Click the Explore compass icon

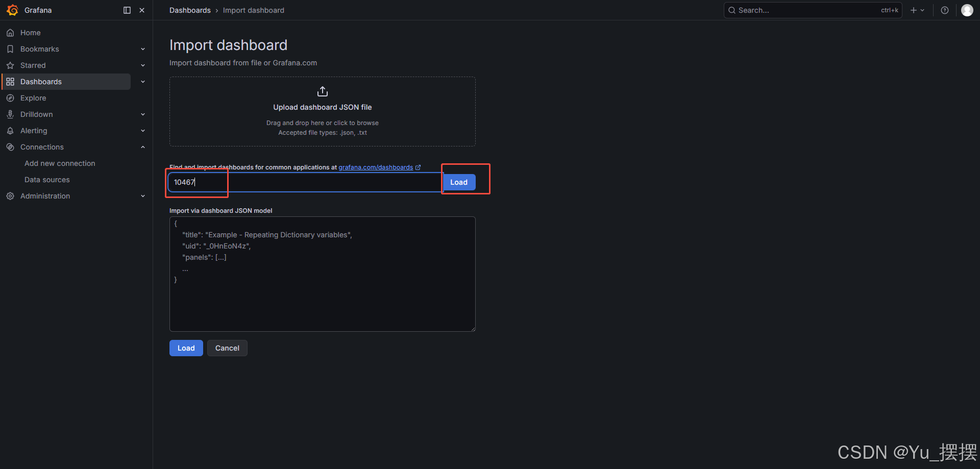(x=10, y=98)
